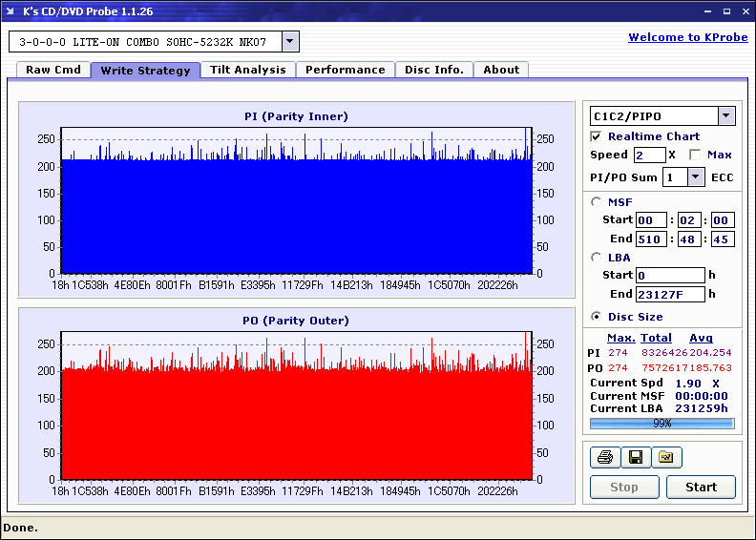Follow the Welcome to KProbe link
Screen dimensions: 756x540
click(x=687, y=37)
